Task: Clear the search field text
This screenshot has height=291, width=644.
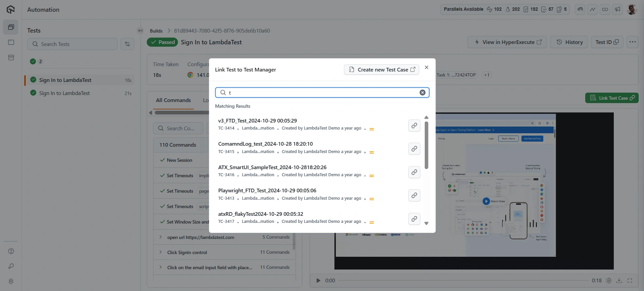Action: 422,93
